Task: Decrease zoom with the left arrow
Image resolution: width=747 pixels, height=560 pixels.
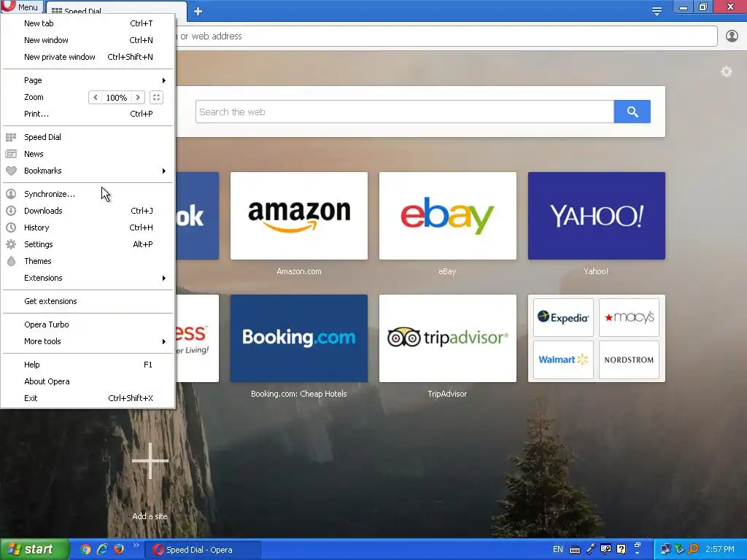Action: (x=96, y=97)
